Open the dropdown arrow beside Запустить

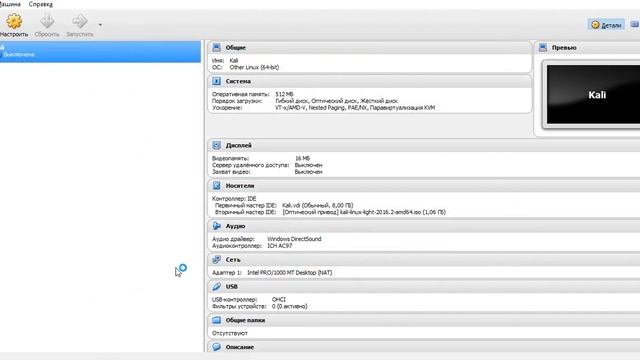[x=100, y=25]
